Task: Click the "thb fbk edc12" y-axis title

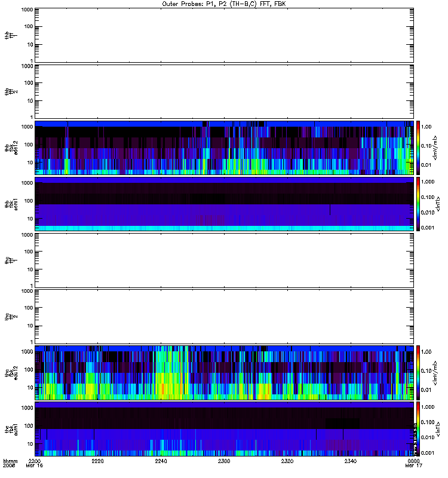Action: point(11,148)
